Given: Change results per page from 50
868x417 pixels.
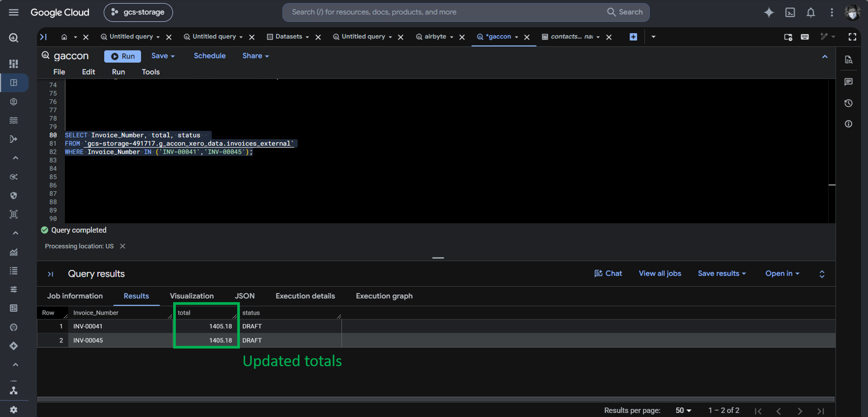Looking at the screenshot, I should coord(683,410).
